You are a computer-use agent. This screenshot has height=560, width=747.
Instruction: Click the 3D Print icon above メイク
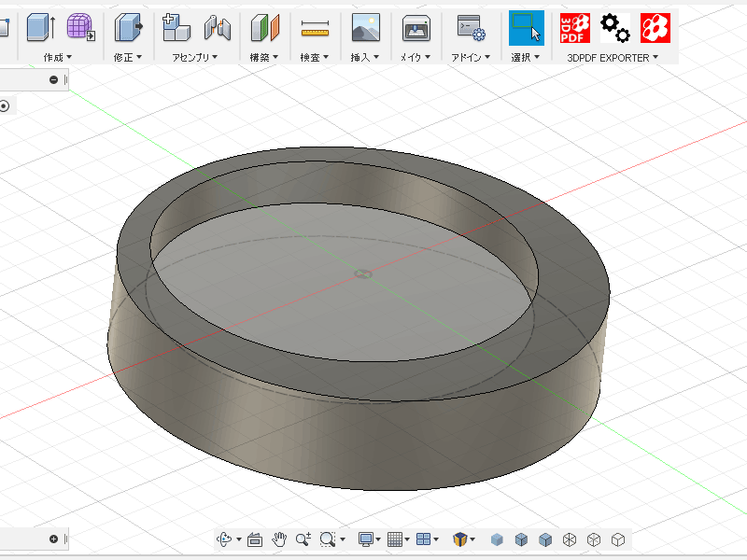416,28
